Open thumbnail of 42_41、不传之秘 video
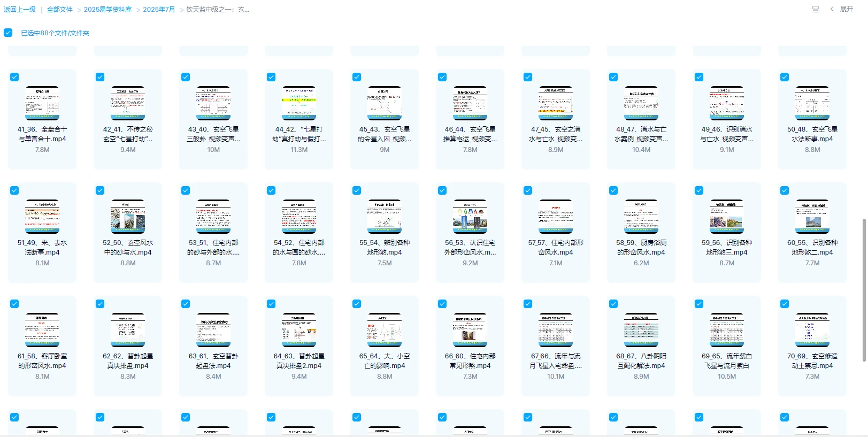This screenshot has height=437, width=868. [128, 103]
